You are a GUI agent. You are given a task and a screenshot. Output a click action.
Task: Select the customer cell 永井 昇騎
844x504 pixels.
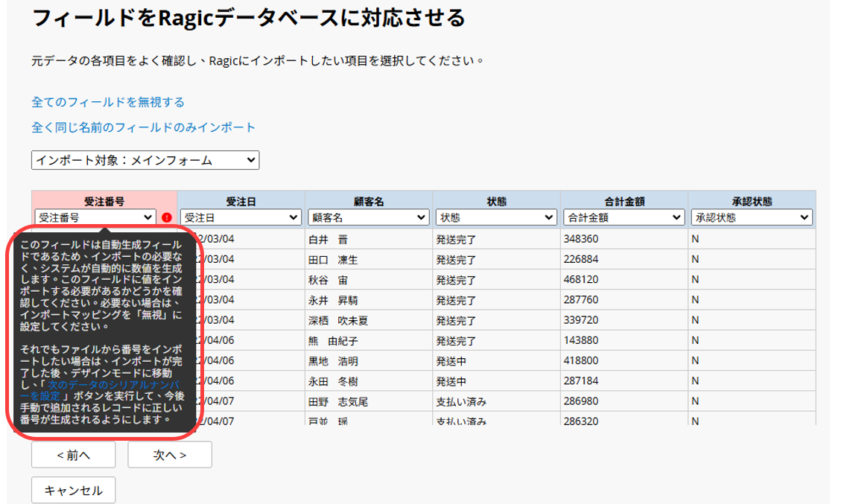pyautogui.click(x=369, y=300)
